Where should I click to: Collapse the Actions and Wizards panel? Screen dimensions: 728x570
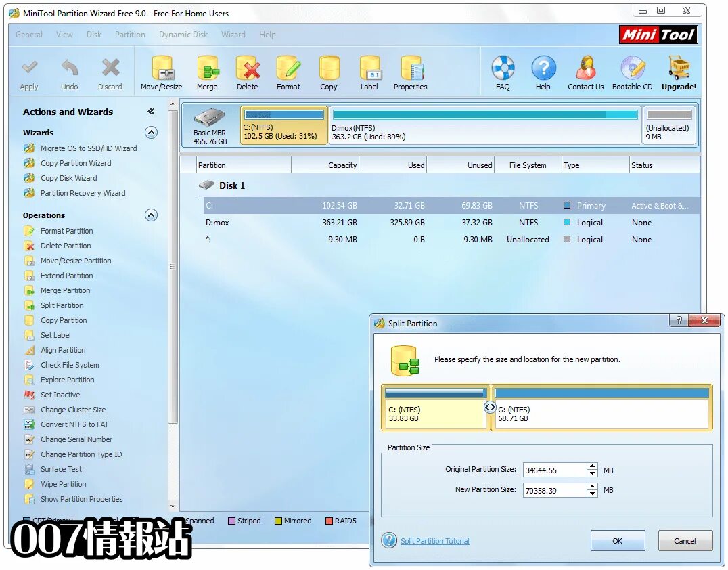(x=151, y=112)
